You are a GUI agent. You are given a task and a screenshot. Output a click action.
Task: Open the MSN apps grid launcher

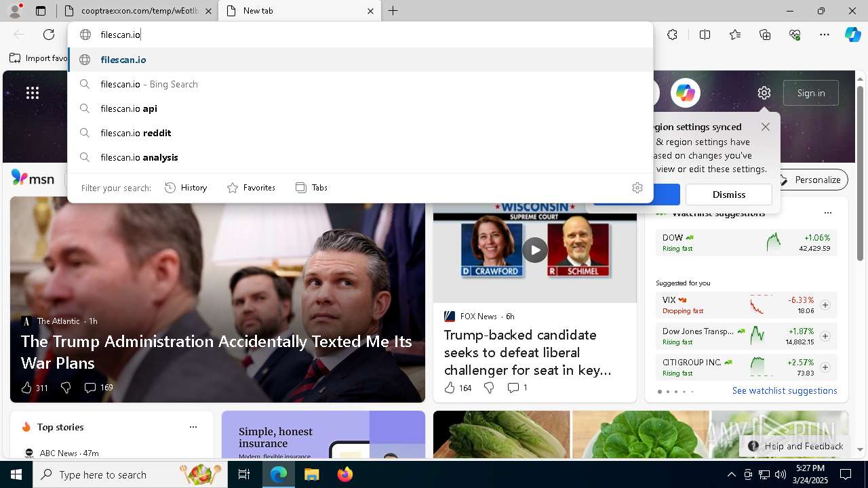pos(33,93)
